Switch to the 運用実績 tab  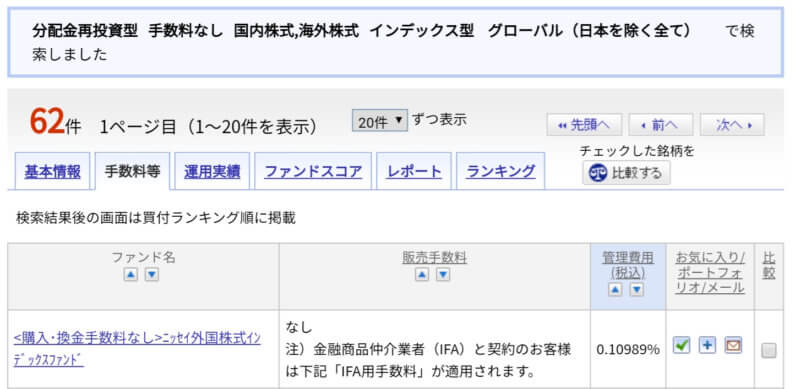[x=212, y=172]
